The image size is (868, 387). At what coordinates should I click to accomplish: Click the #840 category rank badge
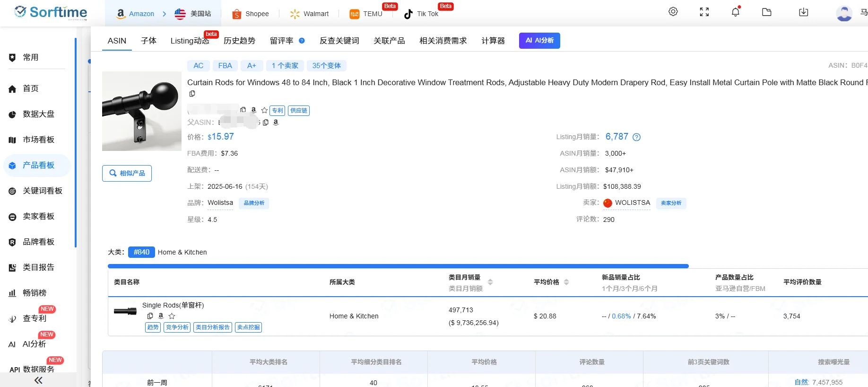[141, 252]
